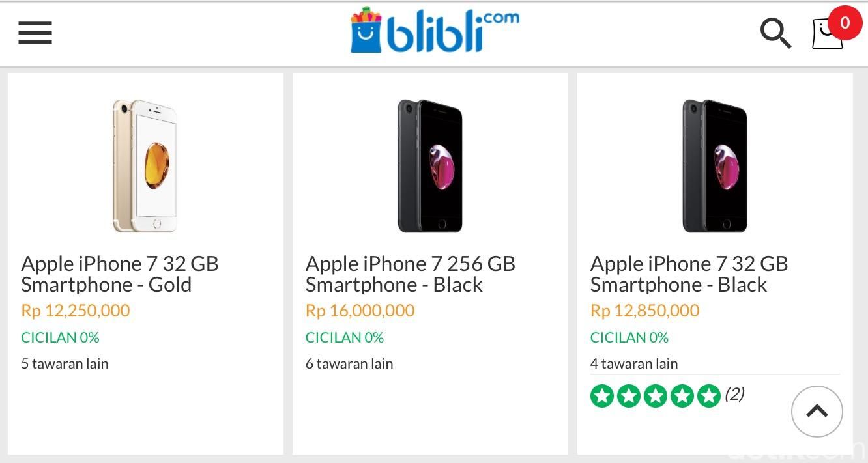Click the Rp 12,250,000 price

tap(76, 311)
